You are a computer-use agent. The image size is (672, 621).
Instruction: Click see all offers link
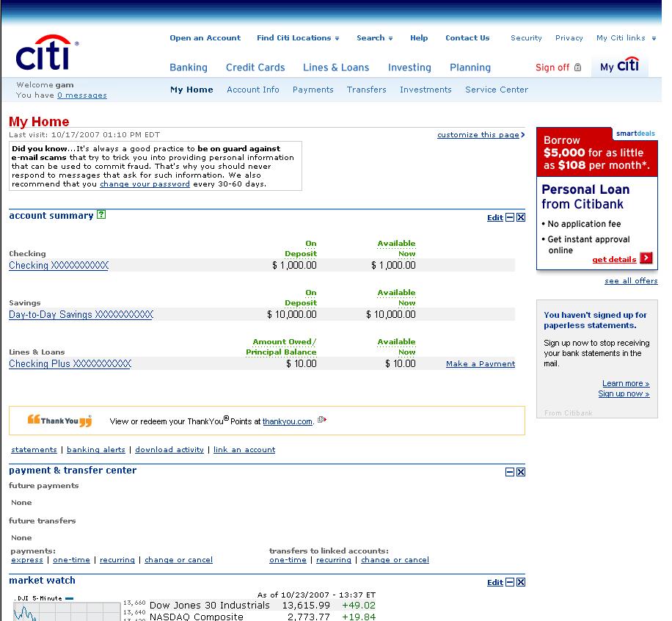[631, 280]
